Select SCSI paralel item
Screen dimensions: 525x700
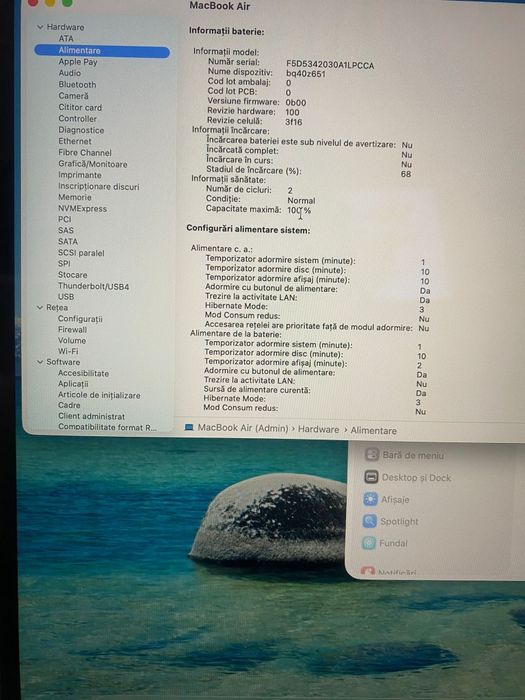pyautogui.click(x=81, y=253)
